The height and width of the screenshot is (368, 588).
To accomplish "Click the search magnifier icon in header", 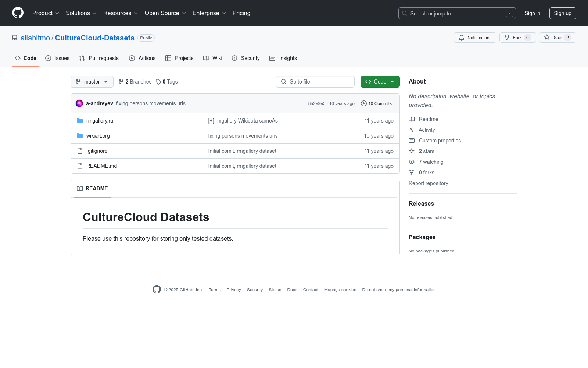I will coord(405,13).
